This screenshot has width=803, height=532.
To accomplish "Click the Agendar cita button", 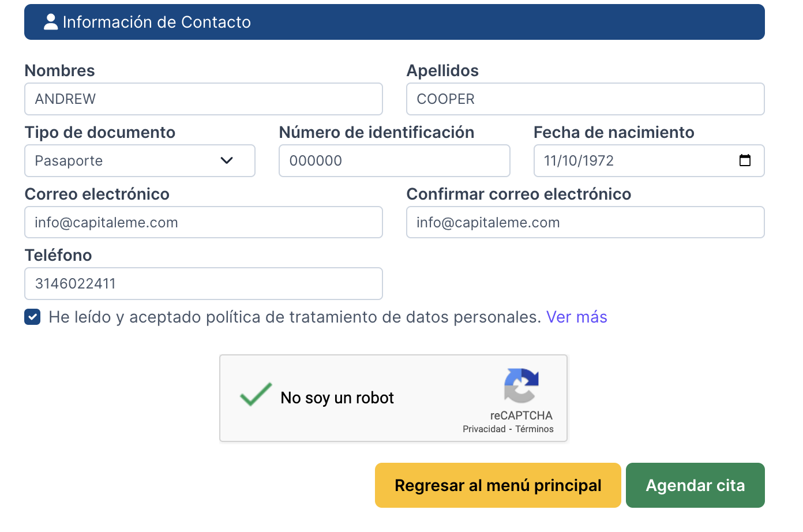I will (x=695, y=485).
